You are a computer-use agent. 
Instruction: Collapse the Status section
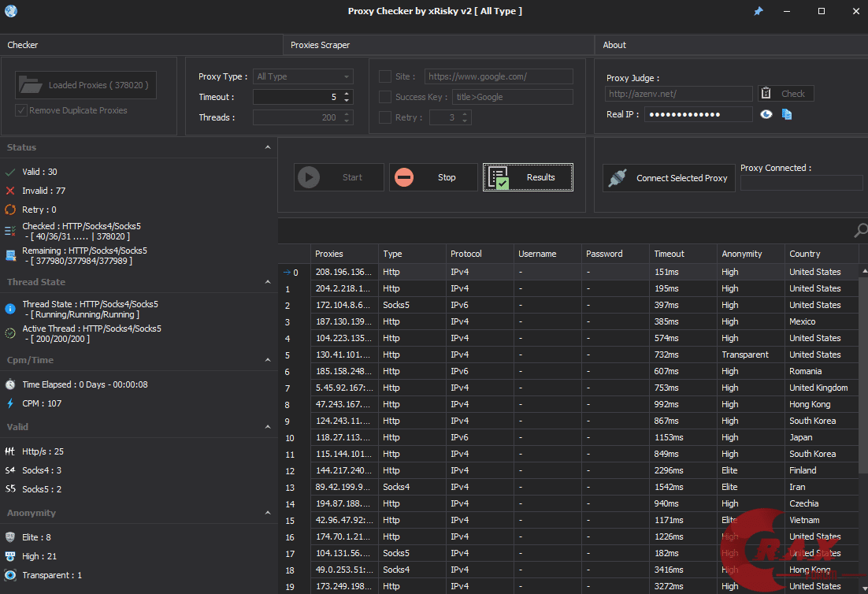[x=269, y=147]
